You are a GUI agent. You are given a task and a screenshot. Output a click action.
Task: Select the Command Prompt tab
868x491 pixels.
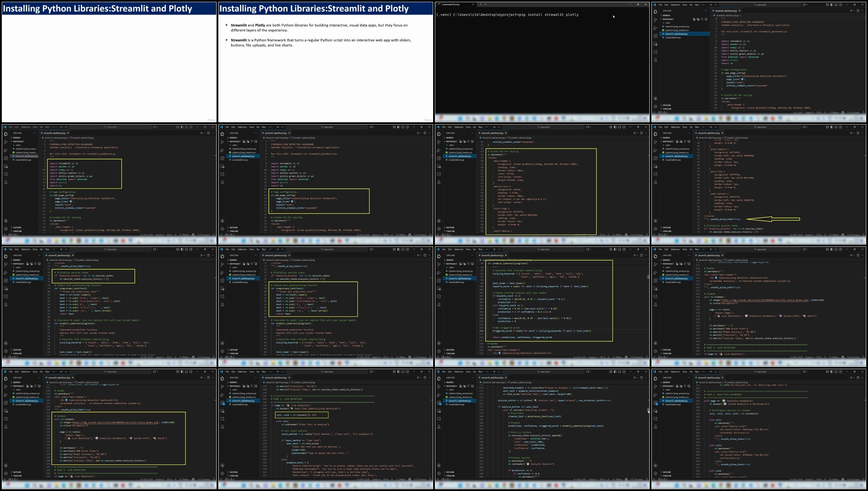point(451,5)
